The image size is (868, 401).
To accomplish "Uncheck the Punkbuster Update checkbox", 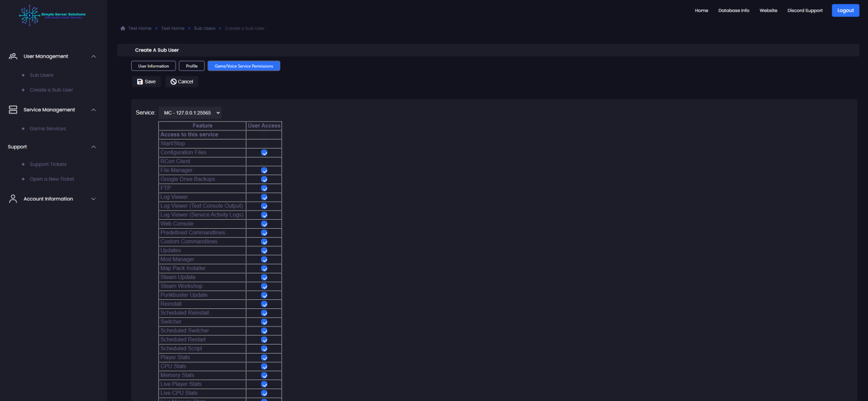I will [264, 295].
